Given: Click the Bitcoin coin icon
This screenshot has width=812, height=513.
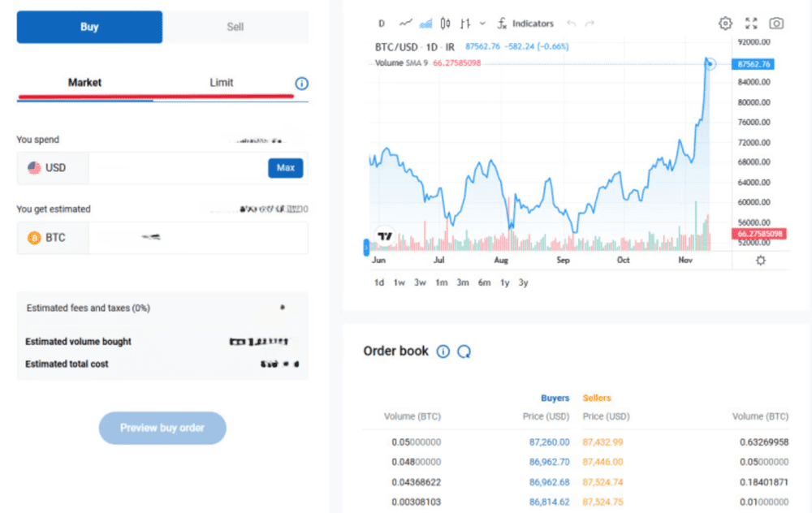Looking at the screenshot, I should [34, 238].
